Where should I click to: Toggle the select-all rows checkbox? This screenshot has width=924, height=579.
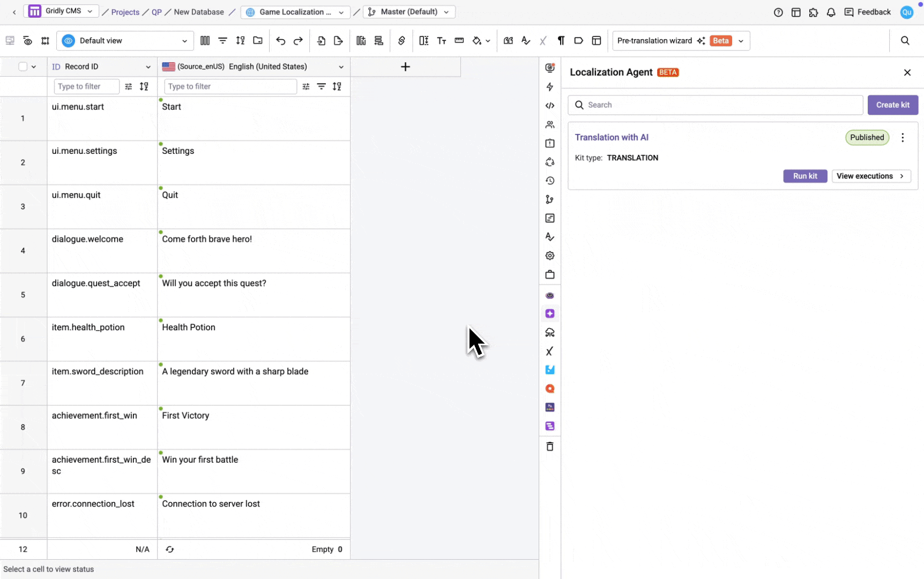click(23, 66)
